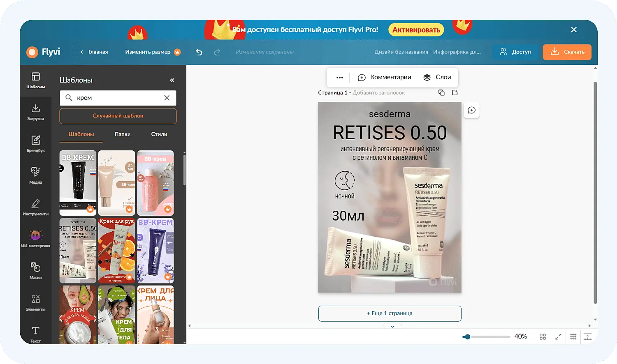The width and height of the screenshot is (617, 364).
Task: Select the 'RETISES 0.50' heading on canvas
Action: coord(390,133)
